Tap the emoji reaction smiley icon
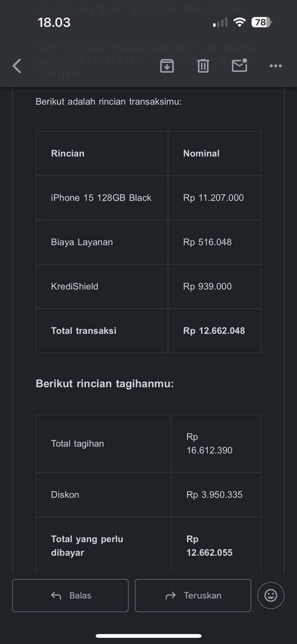Screen dimensions: 297x644 271,596
